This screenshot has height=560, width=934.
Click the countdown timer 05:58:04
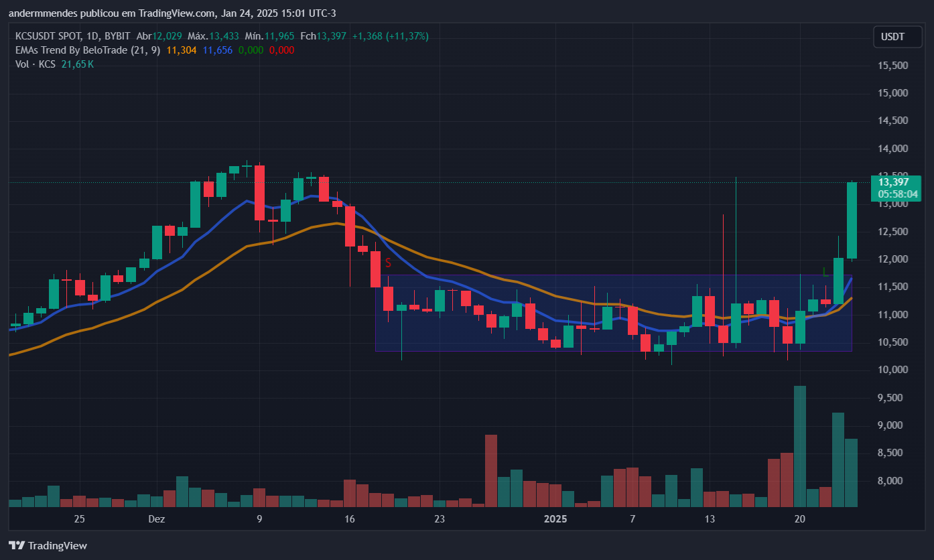point(897,194)
